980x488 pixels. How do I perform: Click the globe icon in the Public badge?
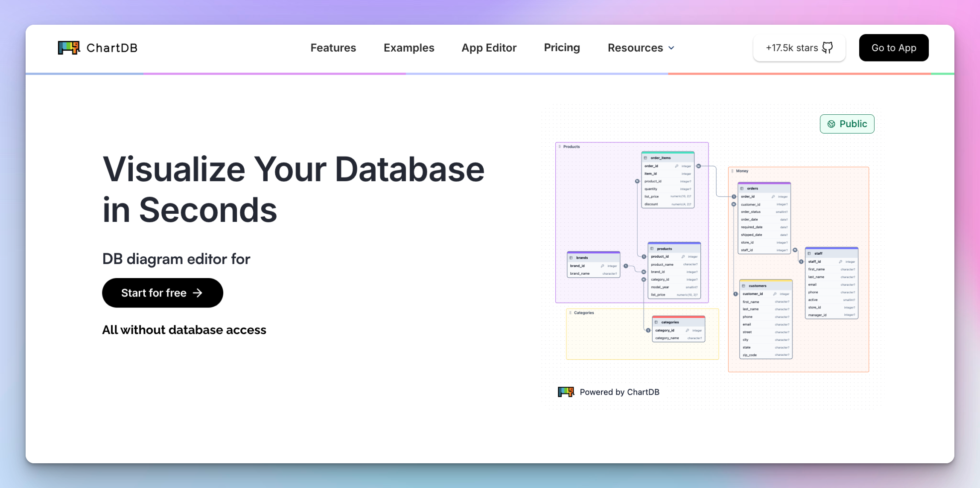tap(831, 124)
